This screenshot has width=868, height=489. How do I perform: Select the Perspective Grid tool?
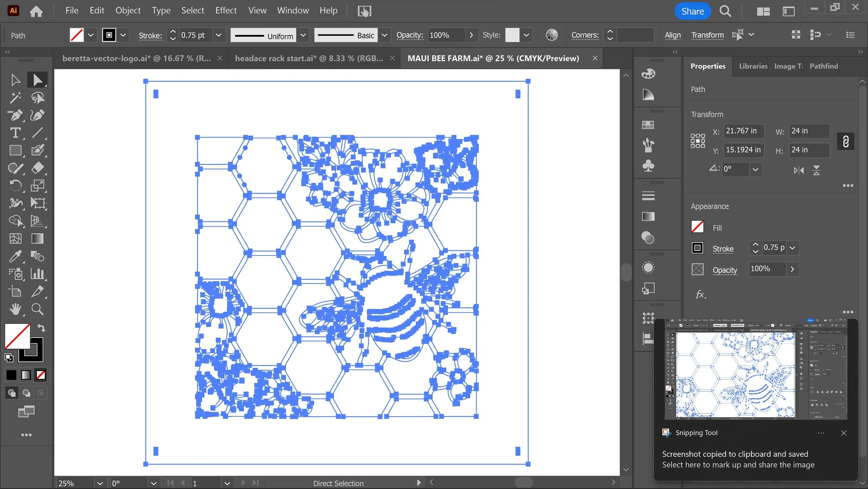click(37, 221)
